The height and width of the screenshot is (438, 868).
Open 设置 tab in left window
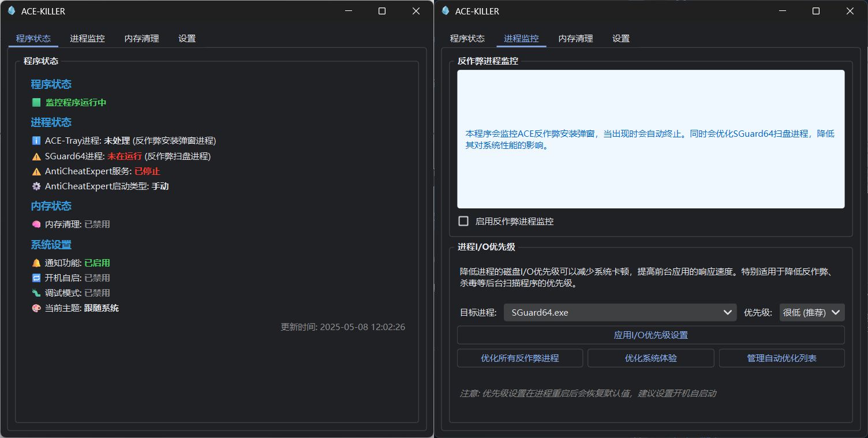pos(187,39)
